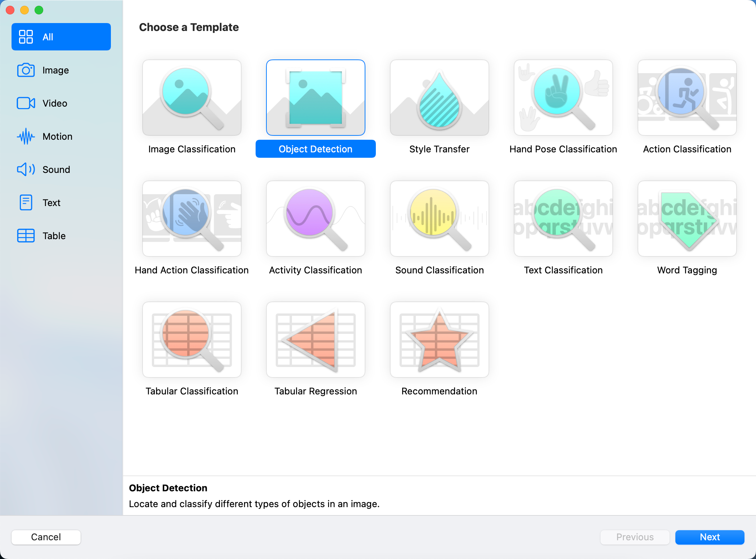
Task: Select the Tabular Classification template icon
Action: click(192, 339)
